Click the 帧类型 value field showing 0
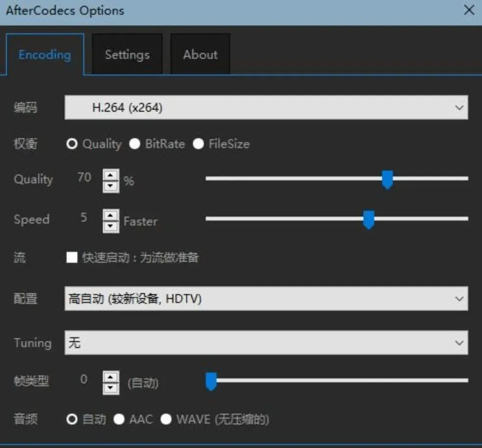Image resolution: width=482 pixels, height=448 pixels. click(x=84, y=379)
